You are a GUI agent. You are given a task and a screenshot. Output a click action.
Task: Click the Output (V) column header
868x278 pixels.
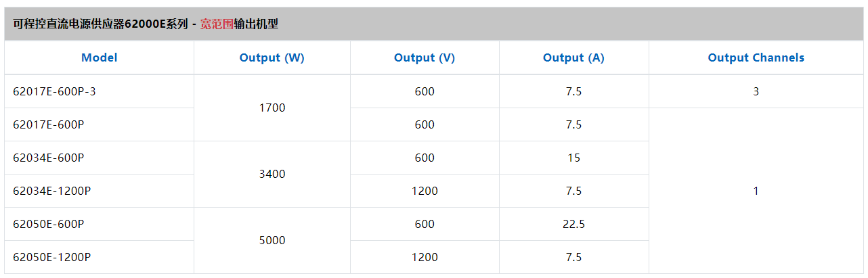(425, 58)
